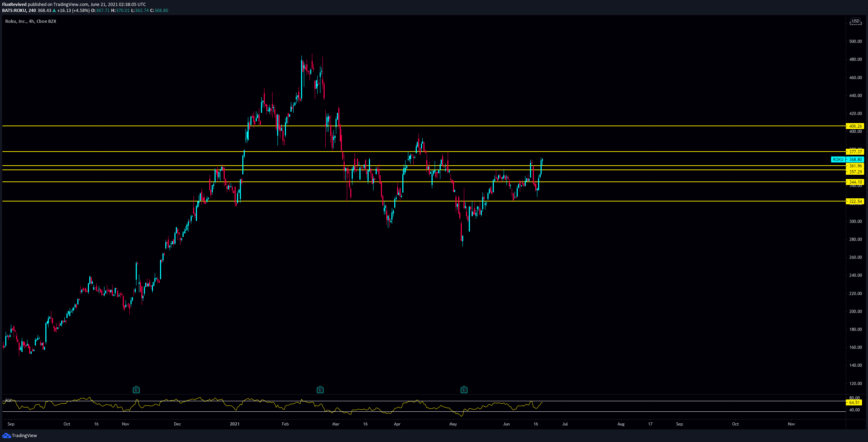Click the RSI indicator title
This screenshot has height=442, width=868.
(8, 400)
